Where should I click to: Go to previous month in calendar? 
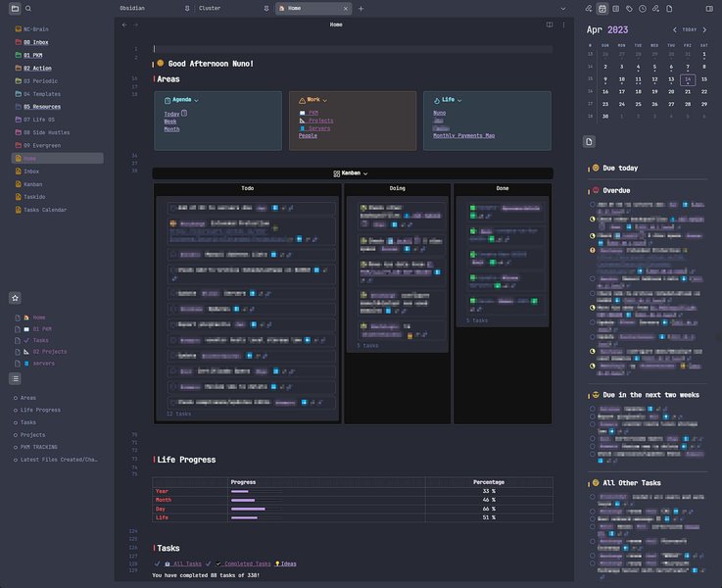pyautogui.click(x=675, y=30)
